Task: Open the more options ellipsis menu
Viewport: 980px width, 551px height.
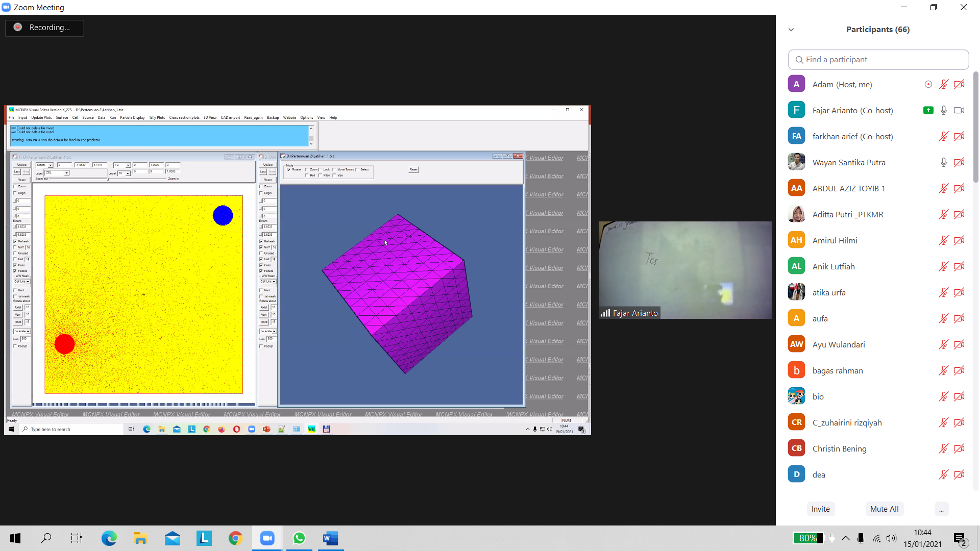Action: coord(941,509)
